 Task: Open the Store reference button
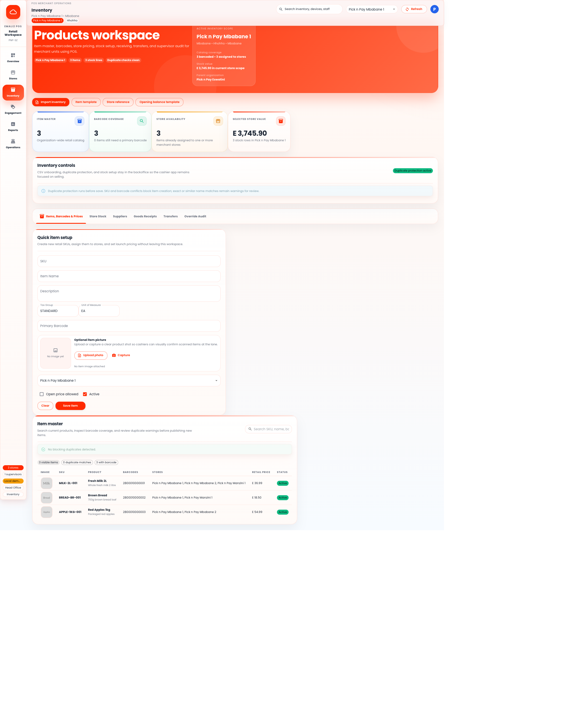click(118, 102)
